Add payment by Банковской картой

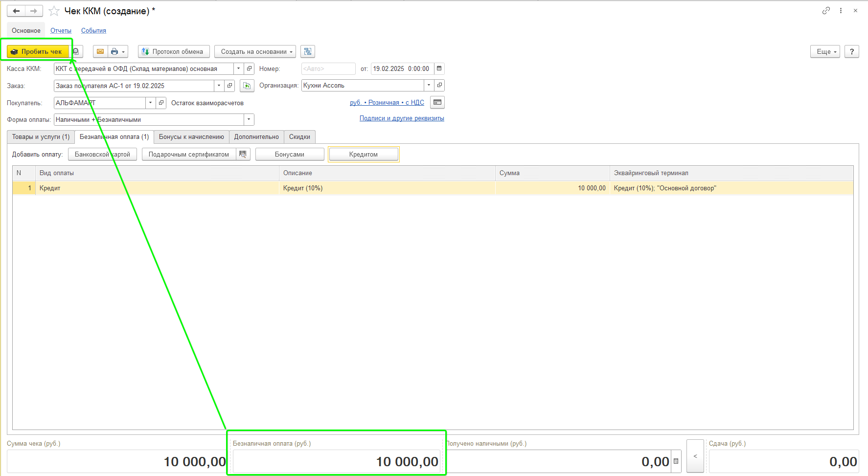coord(102,154)
